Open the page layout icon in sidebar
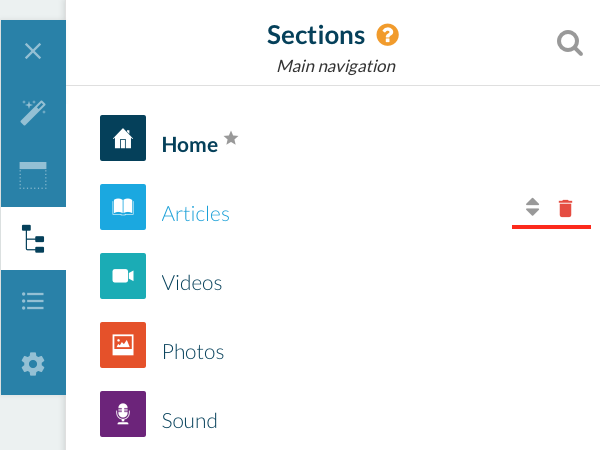This screenshot has height=450, width=600. pos(33,176)
